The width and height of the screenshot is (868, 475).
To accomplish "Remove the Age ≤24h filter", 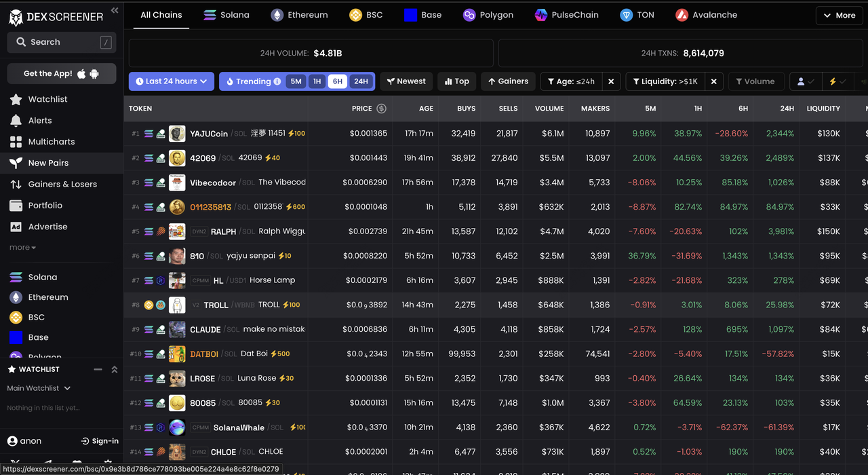I will pos(610,81).
